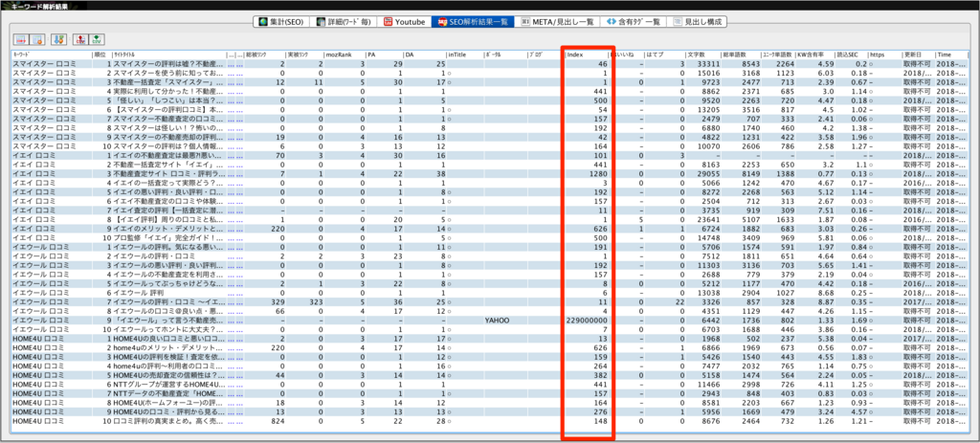This screenshot has height=443, width=980.
Task: Sort by the KW含有率 column header
Action: [x=814, y=55]
